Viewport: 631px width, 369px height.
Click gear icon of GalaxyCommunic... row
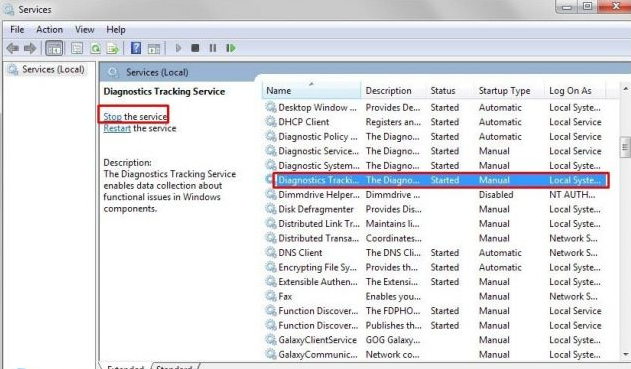271,354
